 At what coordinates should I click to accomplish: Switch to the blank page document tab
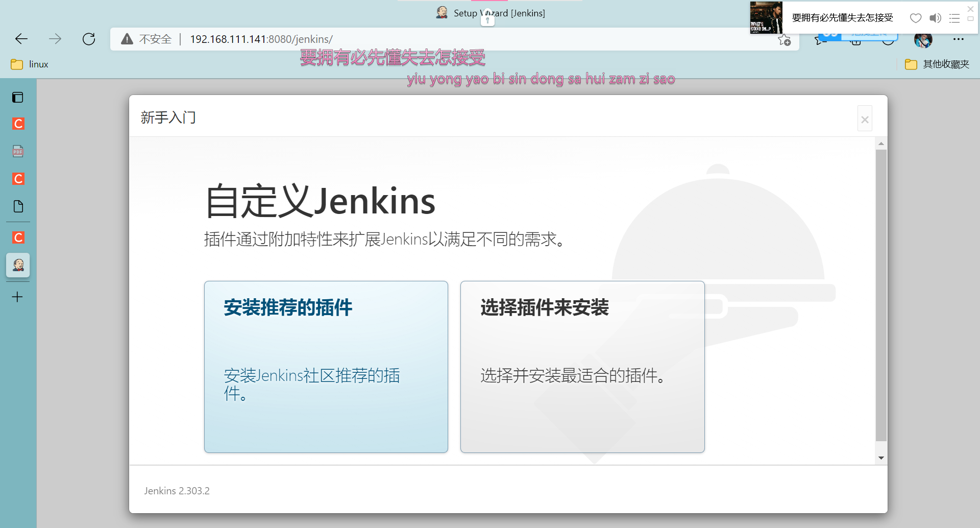[18, 206]
